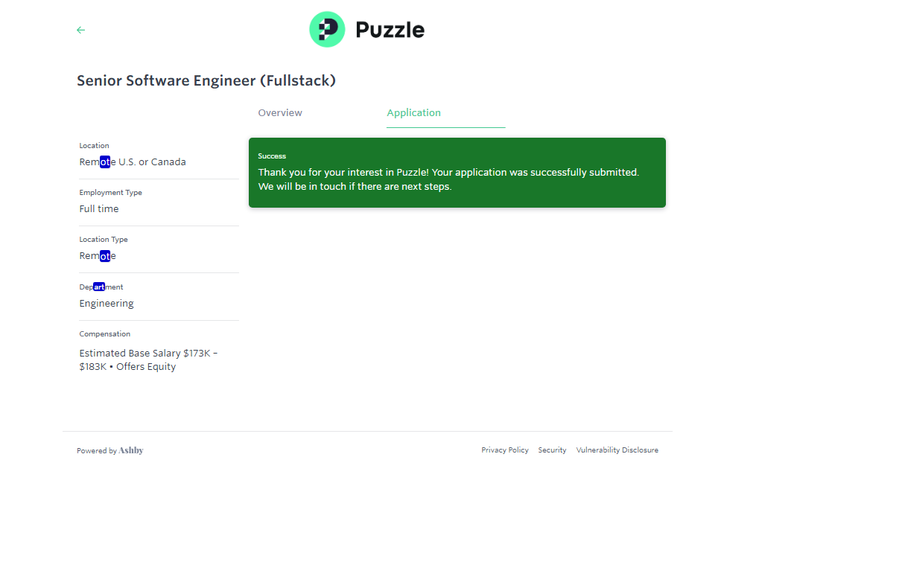Click the Senior Software Engineer (Fullstack) heading

[206, 80]
